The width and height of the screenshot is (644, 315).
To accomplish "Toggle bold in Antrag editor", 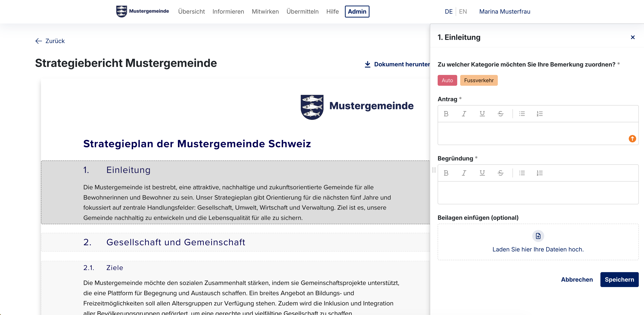I will (x=446, y=114).
